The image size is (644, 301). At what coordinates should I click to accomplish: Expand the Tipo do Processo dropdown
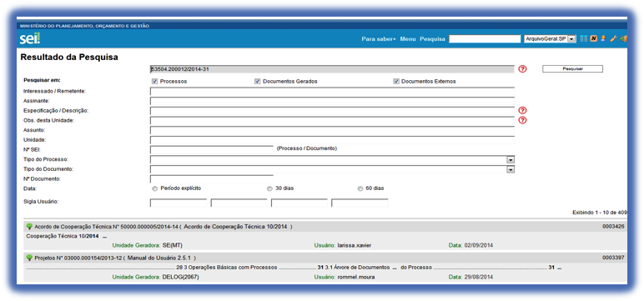point(511,160)
